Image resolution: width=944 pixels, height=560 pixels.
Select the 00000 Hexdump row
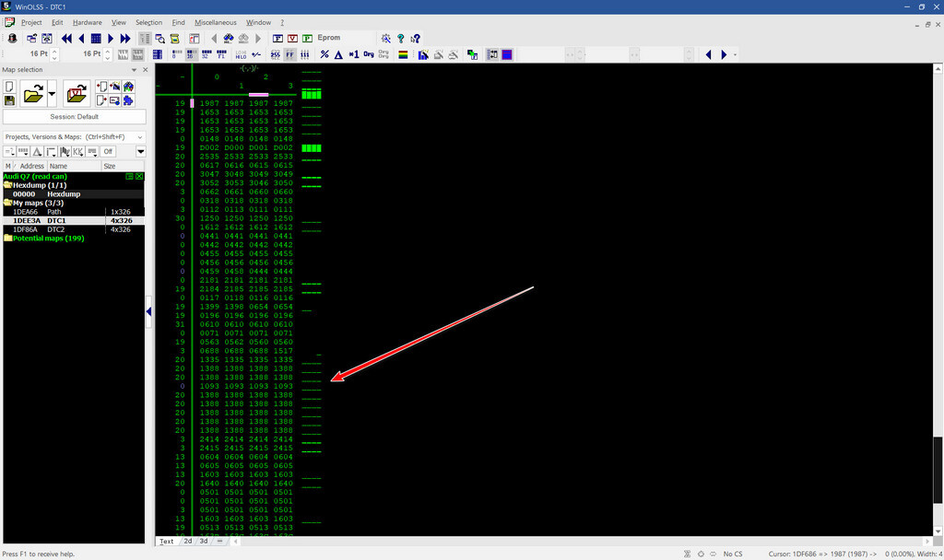click(x=74, y=193)
